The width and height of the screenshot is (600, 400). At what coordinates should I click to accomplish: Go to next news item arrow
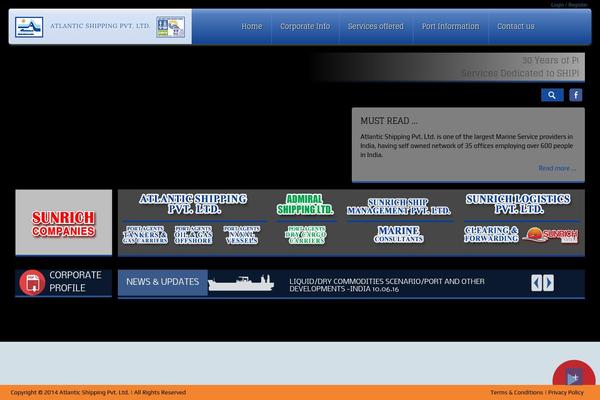pos(548,283)
